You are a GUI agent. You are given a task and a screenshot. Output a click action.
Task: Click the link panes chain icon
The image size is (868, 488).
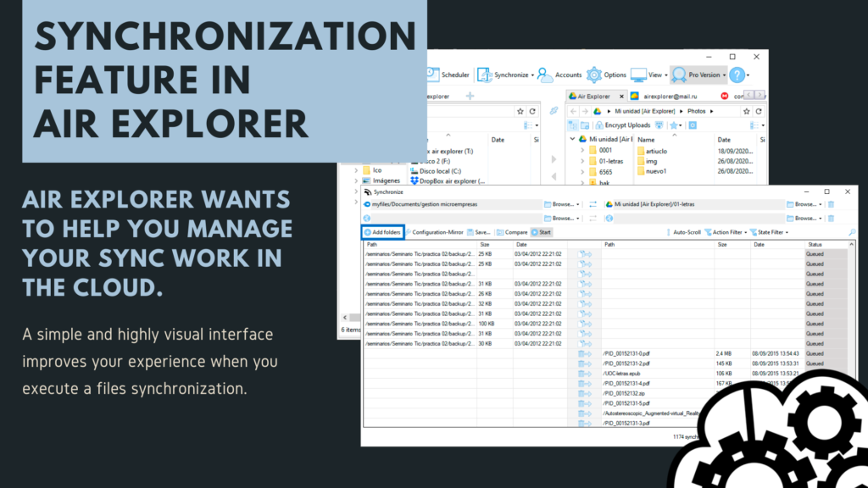tap(554, 111)
